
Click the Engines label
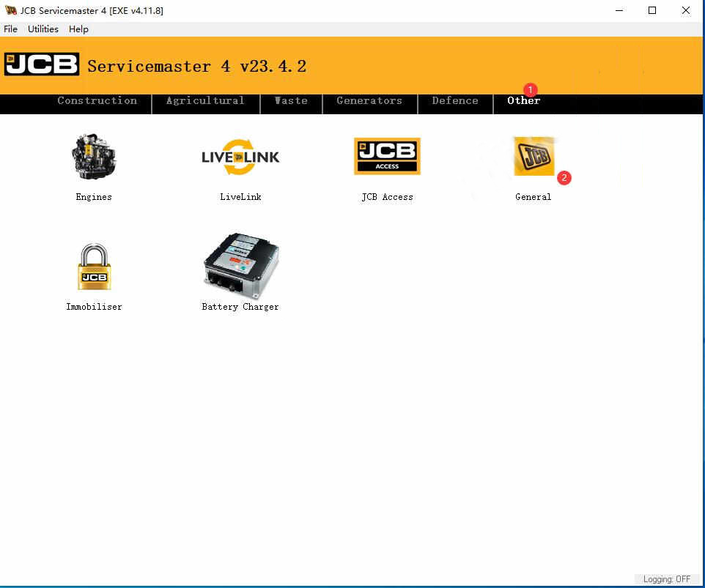tap(94, 197)
